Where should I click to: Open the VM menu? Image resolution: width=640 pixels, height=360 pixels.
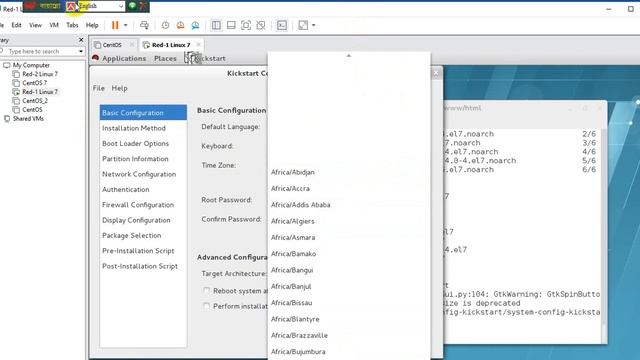(x=54, y=25)
